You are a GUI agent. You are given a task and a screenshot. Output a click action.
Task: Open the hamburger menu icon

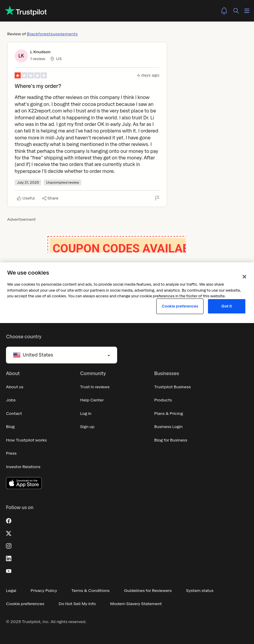click(x=247, y=11)
